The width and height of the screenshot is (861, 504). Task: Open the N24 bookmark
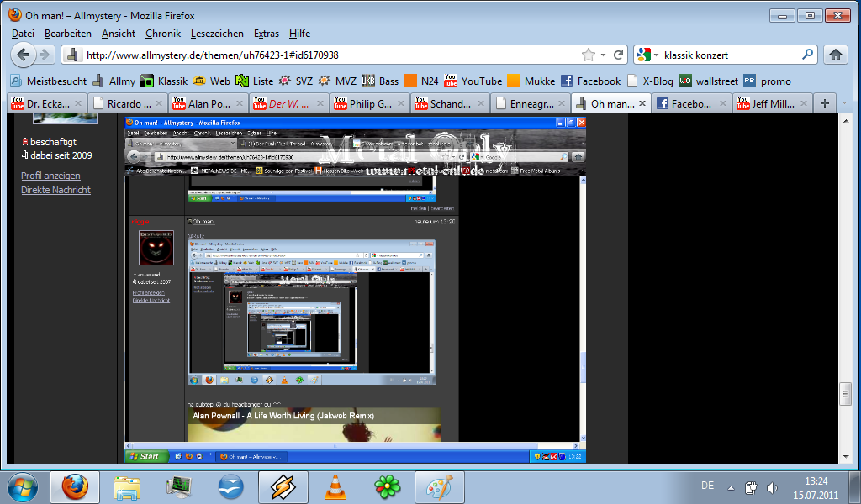tap(421, 81)
